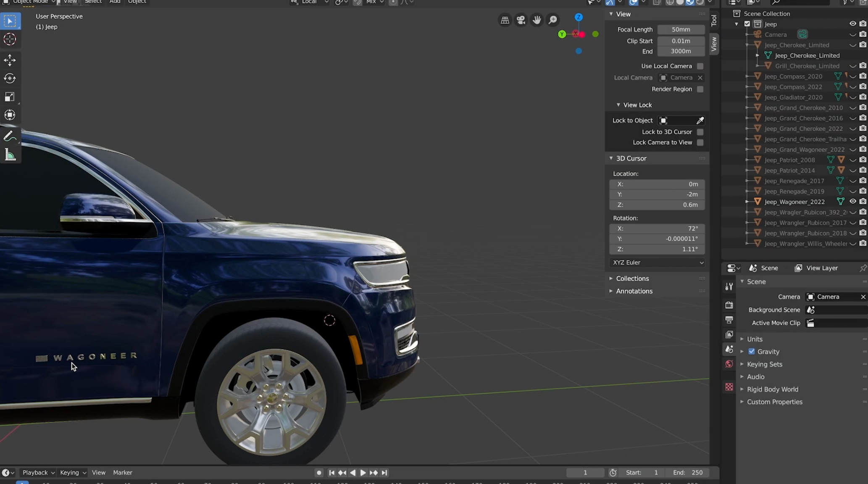
Task: Pick object with Lock to Object eyedropper
Action: click(700, 121)
